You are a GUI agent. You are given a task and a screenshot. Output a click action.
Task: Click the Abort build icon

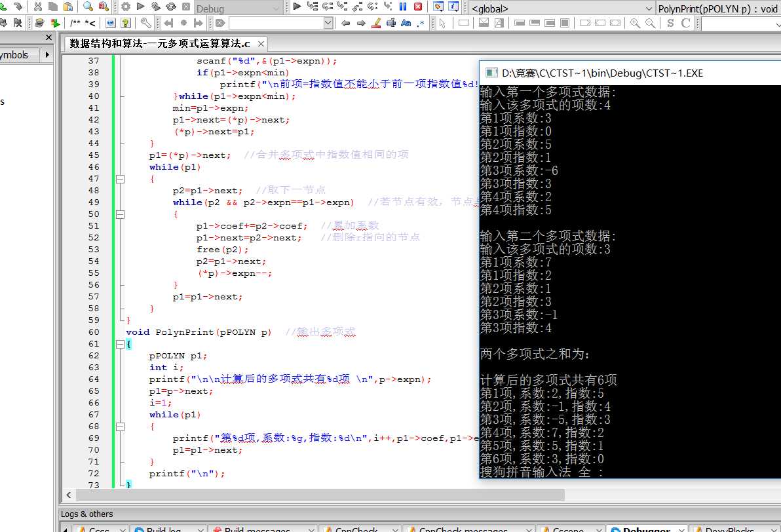pyautogui.click(x=186, y=7)
